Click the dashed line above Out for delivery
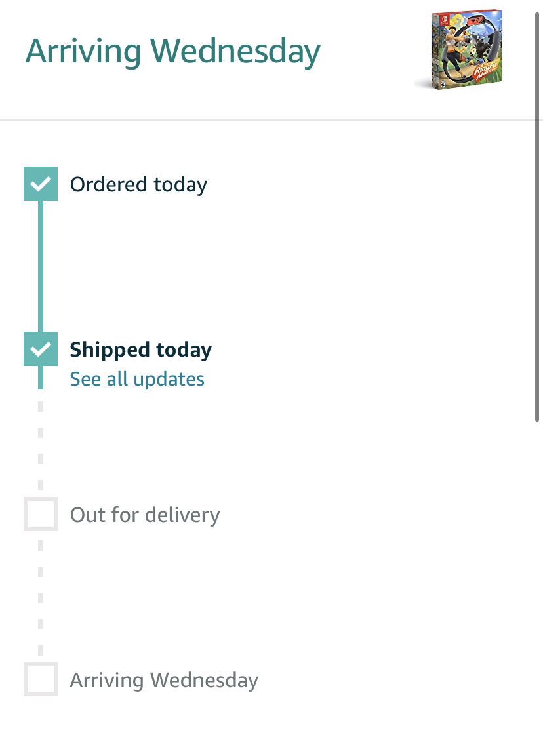The height and width of the screenshot is (756, 543). coord(41,446)
